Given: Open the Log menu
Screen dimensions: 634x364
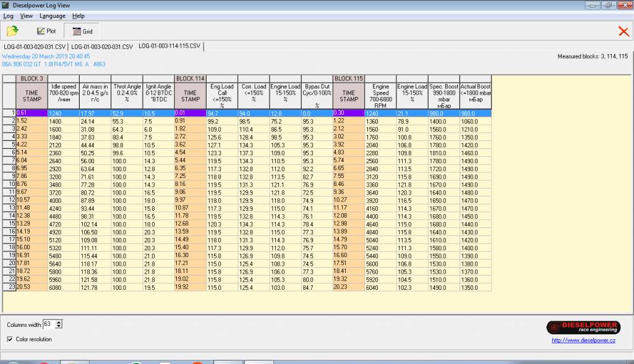Looking at the screenshot, I should (x=9, y=16).
